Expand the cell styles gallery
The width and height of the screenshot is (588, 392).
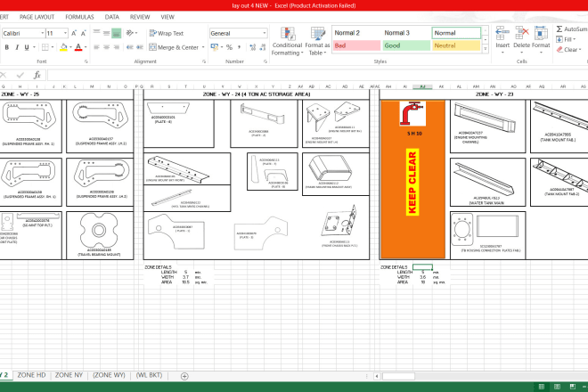pos(486,49)
